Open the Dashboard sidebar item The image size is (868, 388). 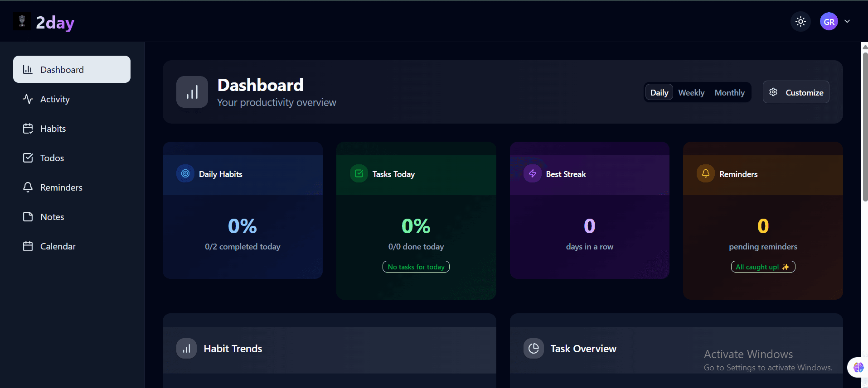(x=72, y=69)
